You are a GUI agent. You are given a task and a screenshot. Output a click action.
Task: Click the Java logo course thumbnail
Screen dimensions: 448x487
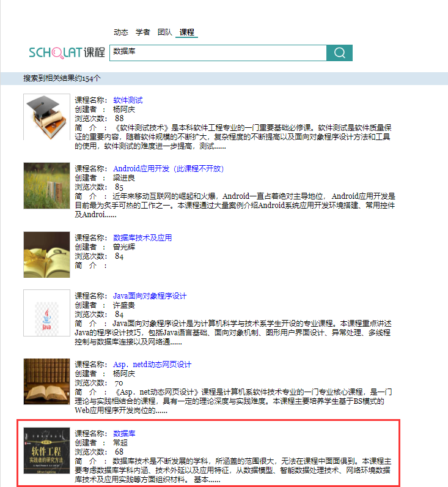pyautogui.click(x=46, y=313)
